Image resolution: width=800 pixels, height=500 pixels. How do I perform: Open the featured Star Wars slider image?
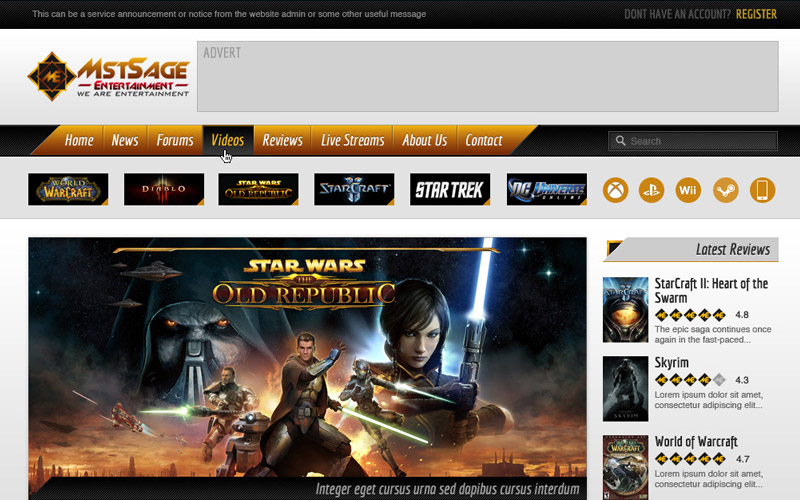pos(307,357)
